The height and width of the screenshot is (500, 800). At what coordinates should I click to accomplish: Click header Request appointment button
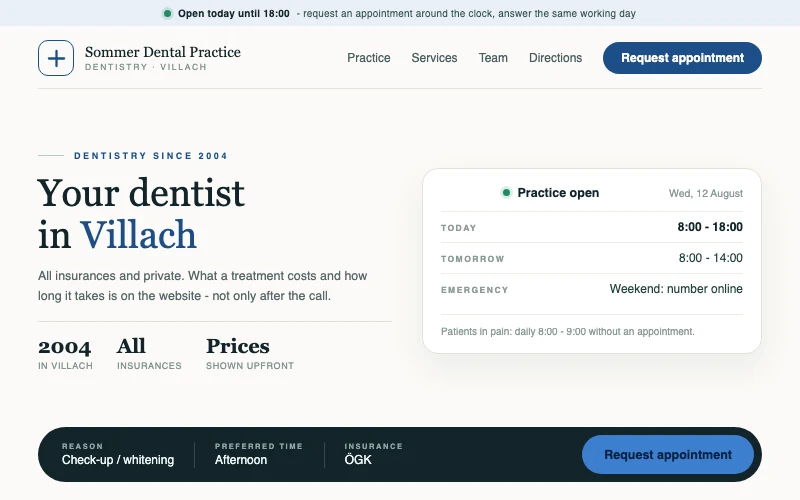[682, 58]
